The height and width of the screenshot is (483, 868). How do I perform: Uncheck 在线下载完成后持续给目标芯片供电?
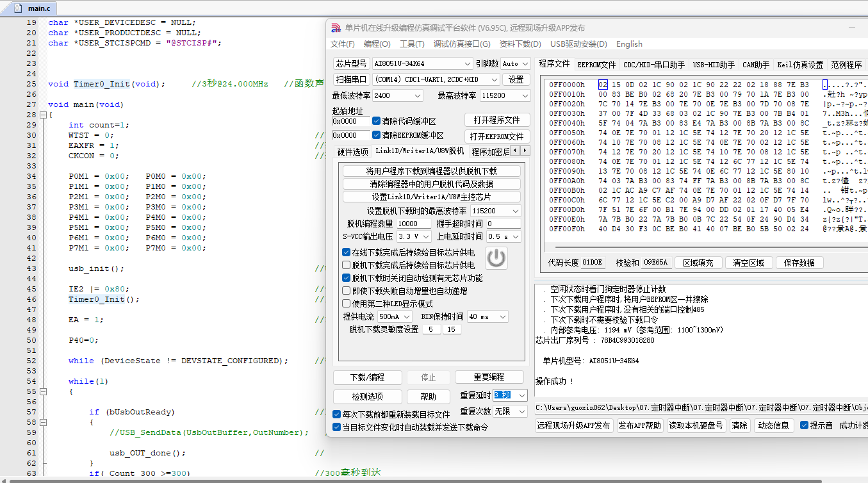coord(347,252)
